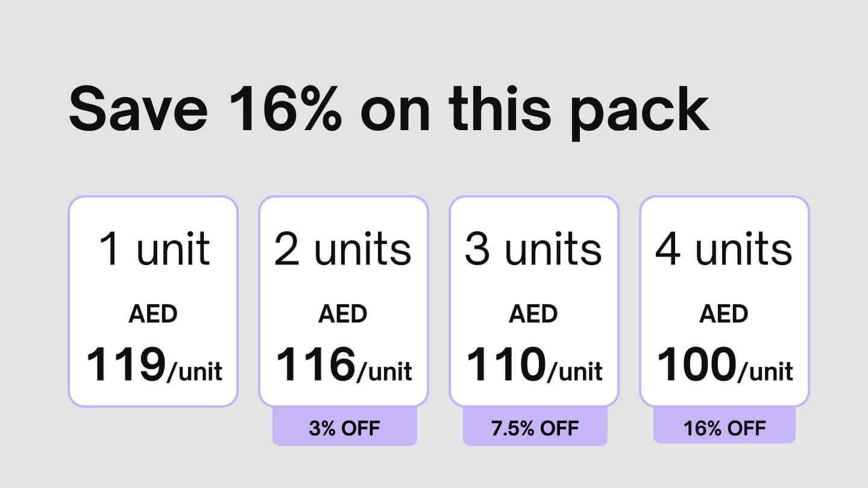This screenshot has width=868, height=488.
Task: Click the "3% OFF" discount badge
Action: [344, 428]
